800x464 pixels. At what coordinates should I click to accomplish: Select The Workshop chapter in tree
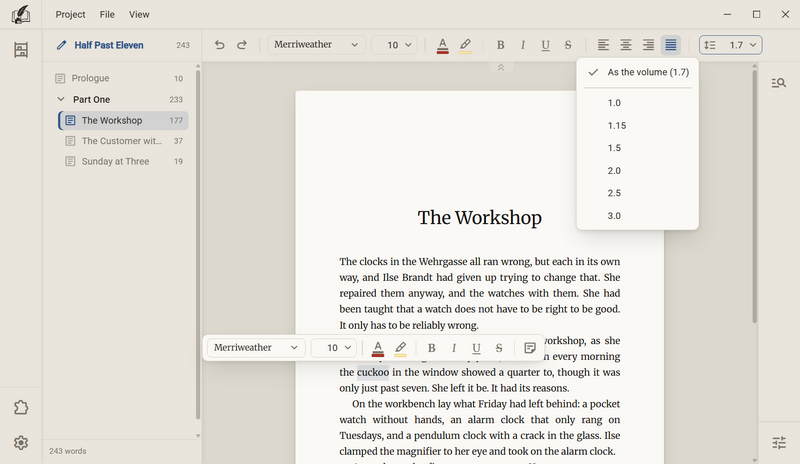pos(123,120)
